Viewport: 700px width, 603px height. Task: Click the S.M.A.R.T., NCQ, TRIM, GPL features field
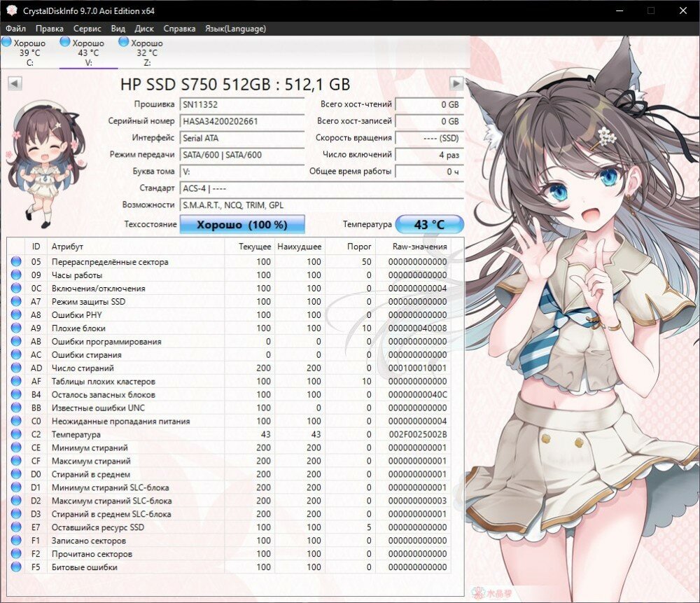click(x=322, y=205)
